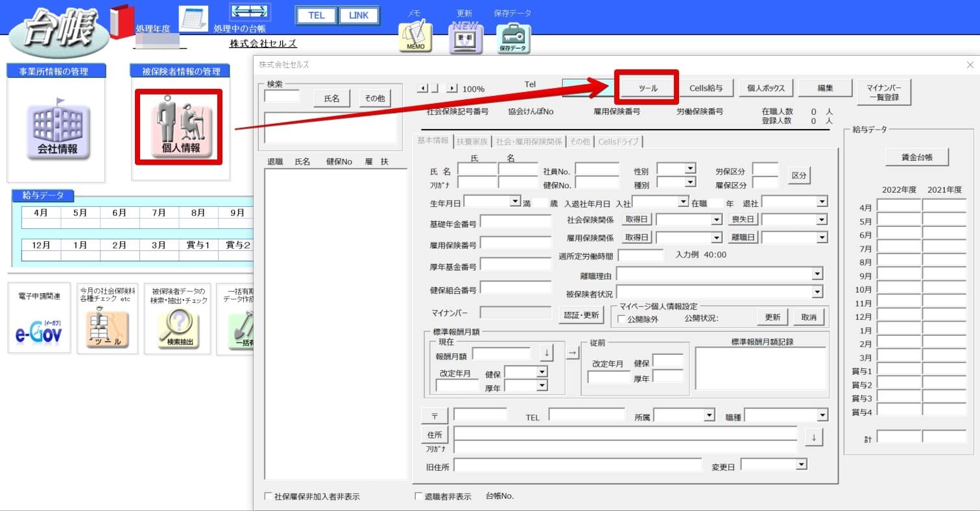Open the 性別 dropdown

(x=690, y=169)
